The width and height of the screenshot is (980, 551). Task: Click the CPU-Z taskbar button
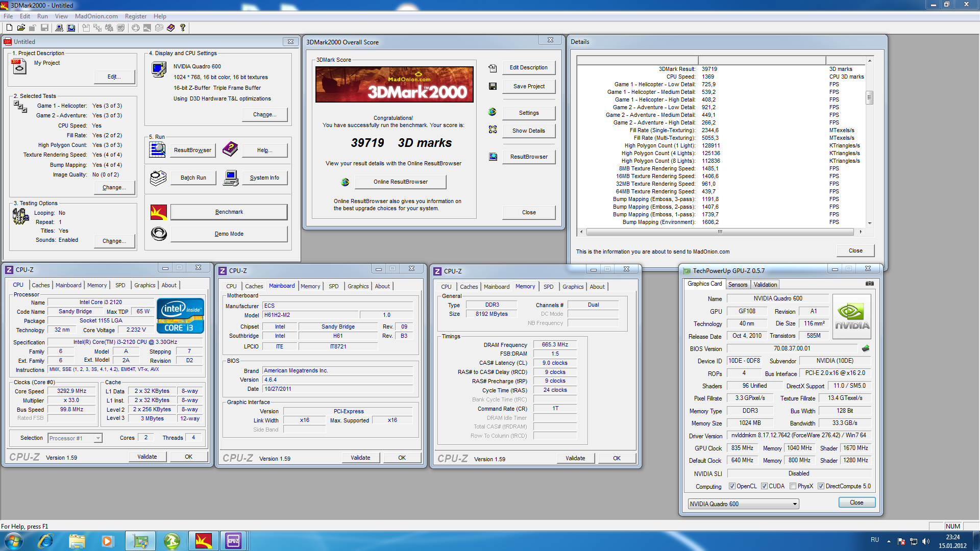pos(233,541)
